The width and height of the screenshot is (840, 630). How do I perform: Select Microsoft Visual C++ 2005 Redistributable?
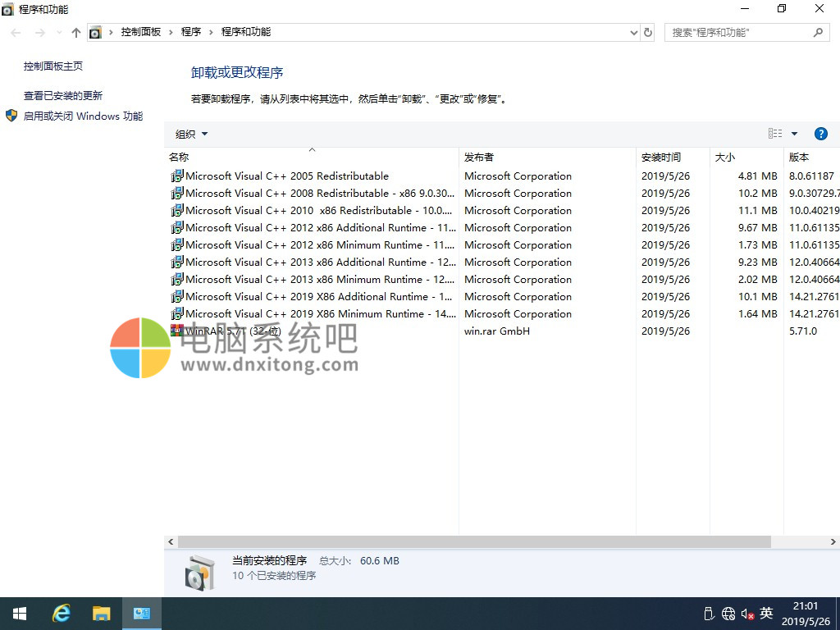287,176
